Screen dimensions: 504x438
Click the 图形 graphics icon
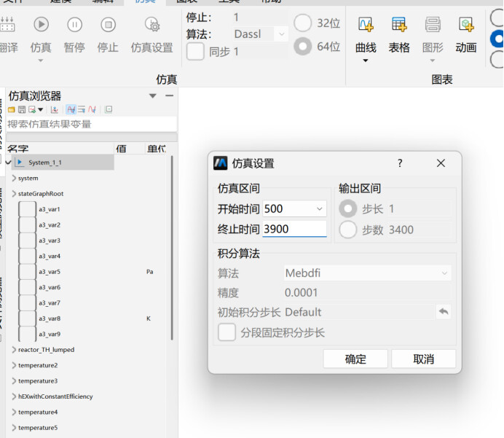tap(433, 25)
